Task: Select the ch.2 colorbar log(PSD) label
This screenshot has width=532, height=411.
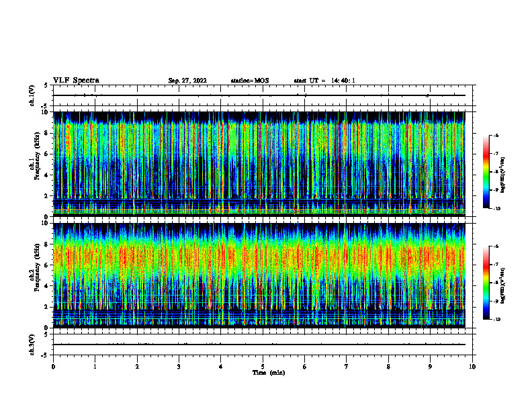Action: (503, 285)
